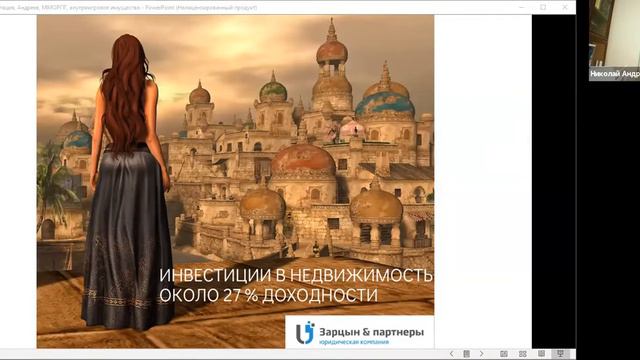Image resolution: width=640 pixels, height=360 pixels.
Task: Click the slide title ИНВЕСТИЦИИ В НЕДВИЖИМОСТЬ
Action: 296,276
